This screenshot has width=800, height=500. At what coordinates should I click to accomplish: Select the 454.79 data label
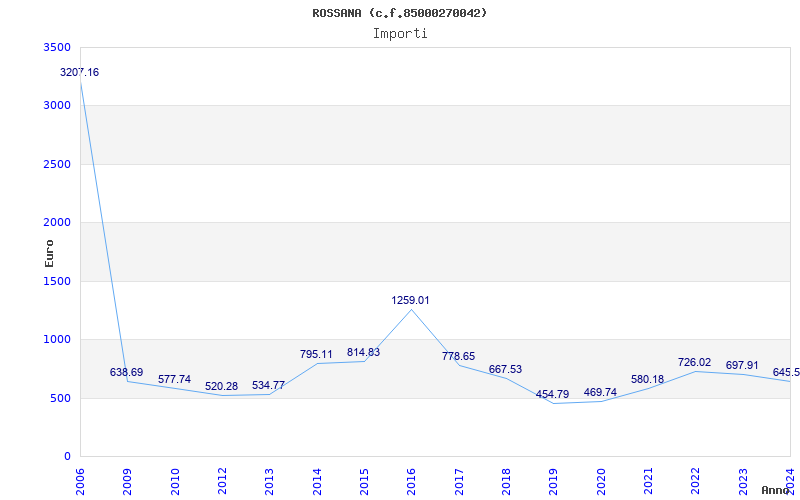[552, 394]
